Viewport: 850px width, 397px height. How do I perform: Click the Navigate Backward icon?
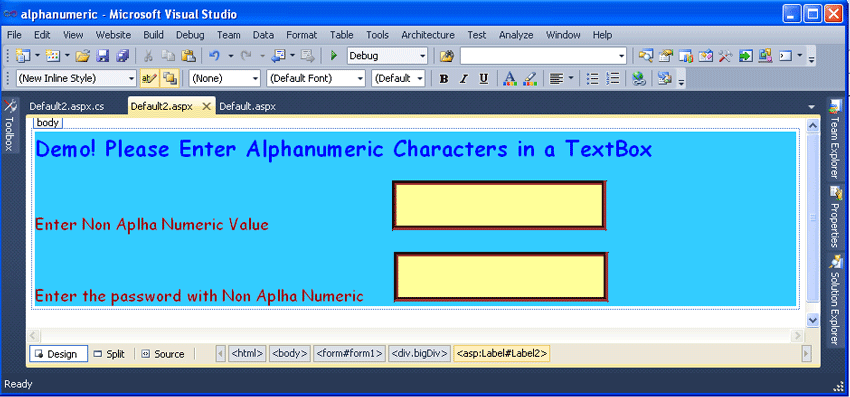pos(279,55)
